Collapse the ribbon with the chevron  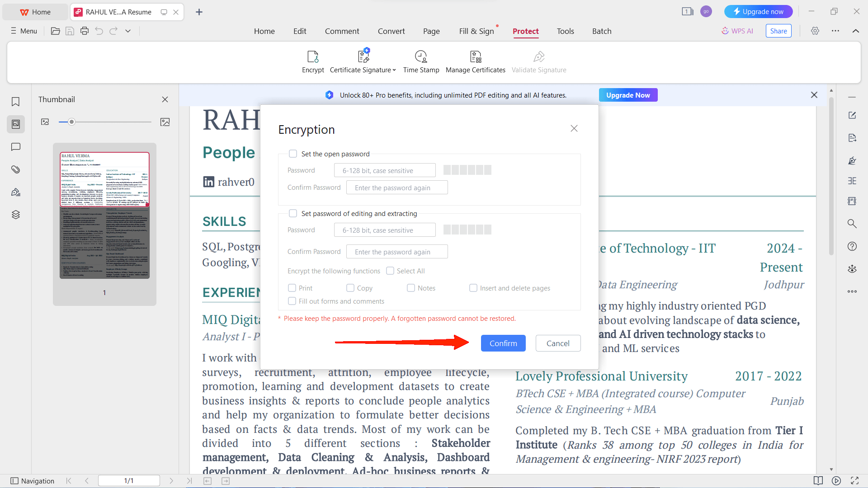point(855,31)
